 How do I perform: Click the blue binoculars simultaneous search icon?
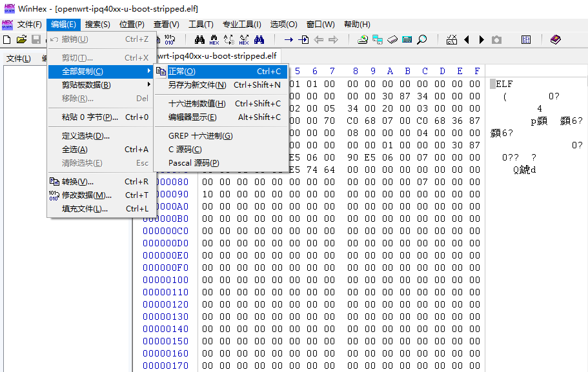259,40
